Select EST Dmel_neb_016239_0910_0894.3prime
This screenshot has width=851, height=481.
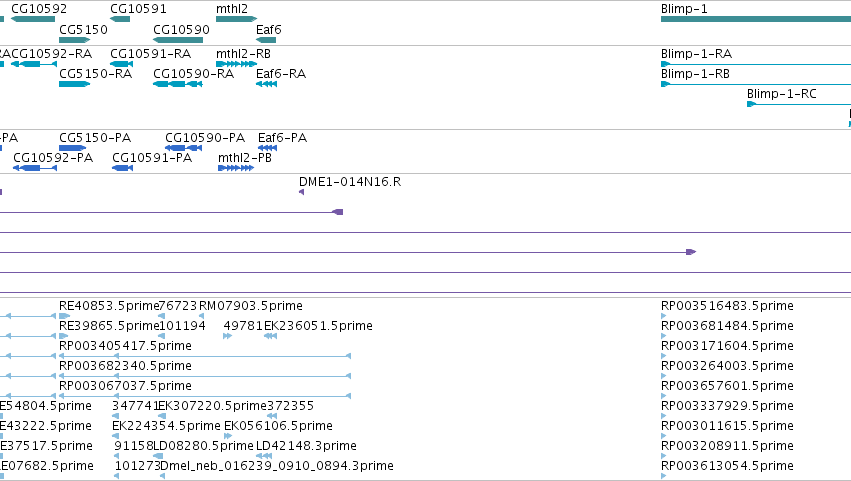coord(277,467)
